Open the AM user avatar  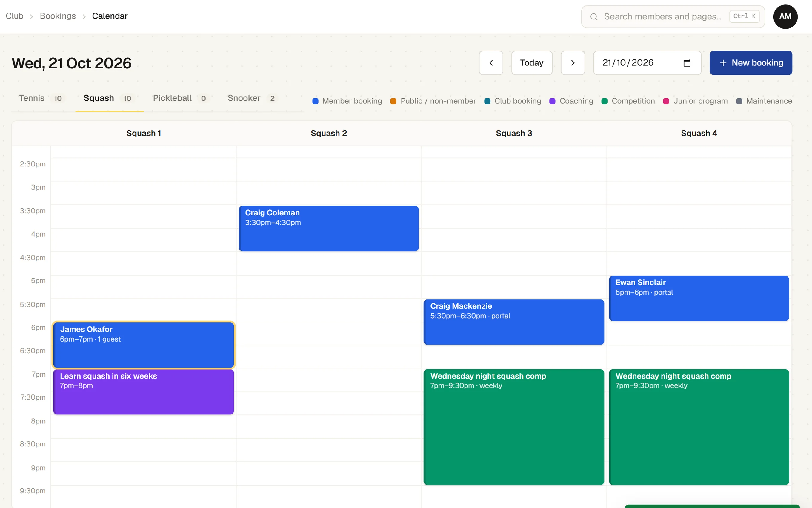pos(785,16)
